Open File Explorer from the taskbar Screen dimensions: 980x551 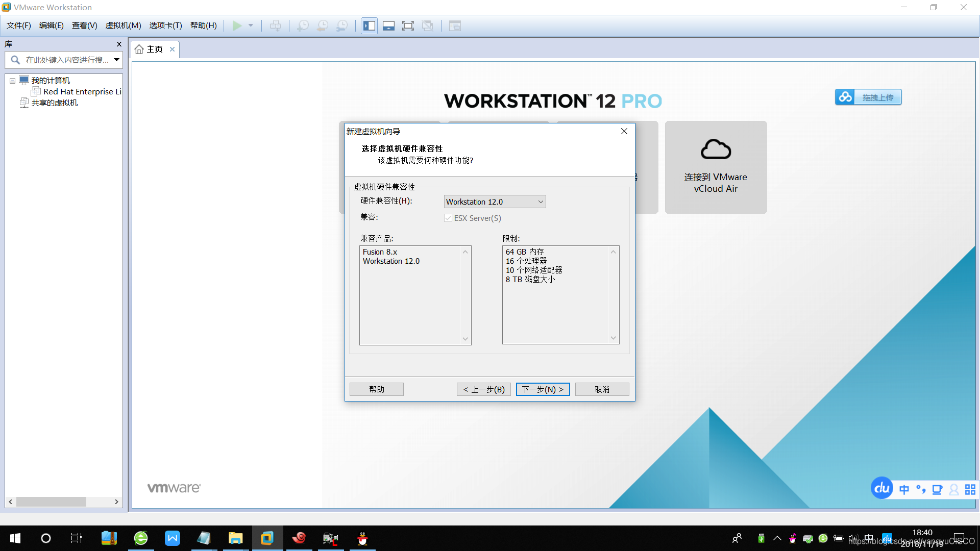235,538
